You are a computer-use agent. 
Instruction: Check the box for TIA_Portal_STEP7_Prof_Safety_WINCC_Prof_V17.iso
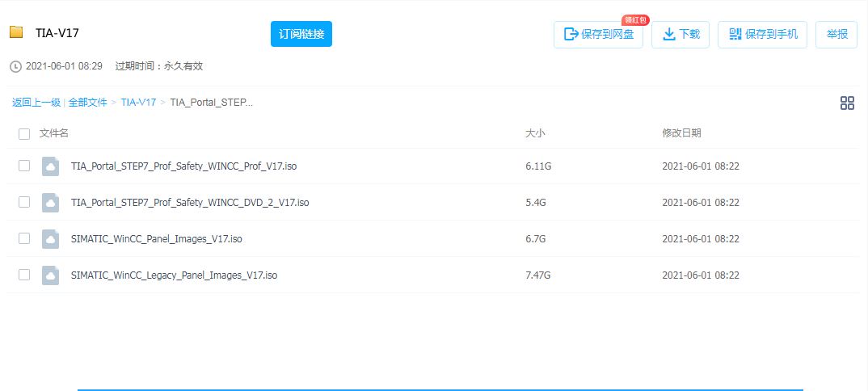coord(24,166)
